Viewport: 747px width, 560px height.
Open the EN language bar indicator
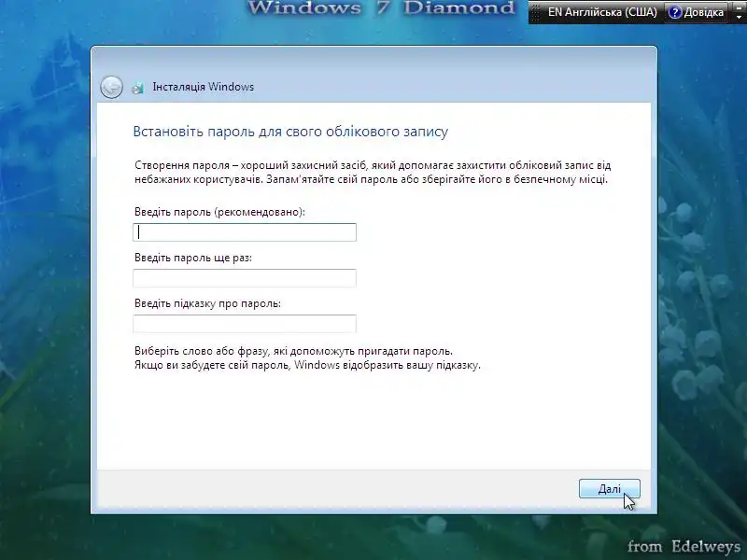(602, 12)
